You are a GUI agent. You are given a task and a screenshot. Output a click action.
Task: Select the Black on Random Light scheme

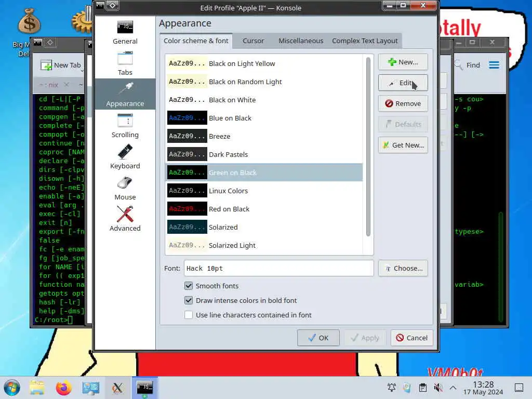264,82
